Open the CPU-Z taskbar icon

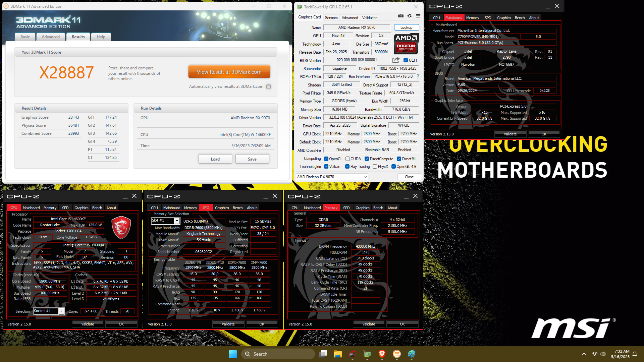coord(352,354)
